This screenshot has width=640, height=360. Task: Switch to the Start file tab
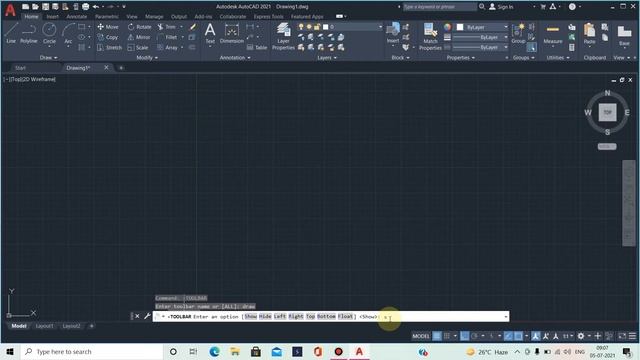pos(20,68)
